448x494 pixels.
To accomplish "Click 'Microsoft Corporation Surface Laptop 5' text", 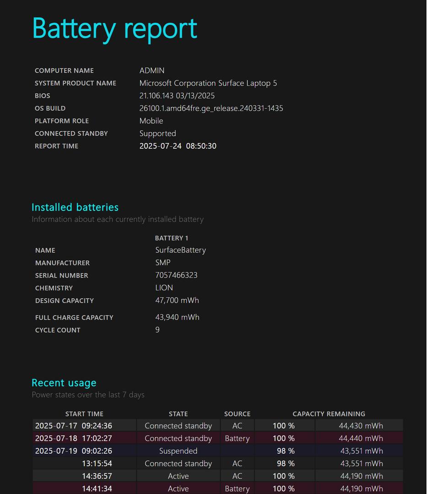I will click(208, 83).
